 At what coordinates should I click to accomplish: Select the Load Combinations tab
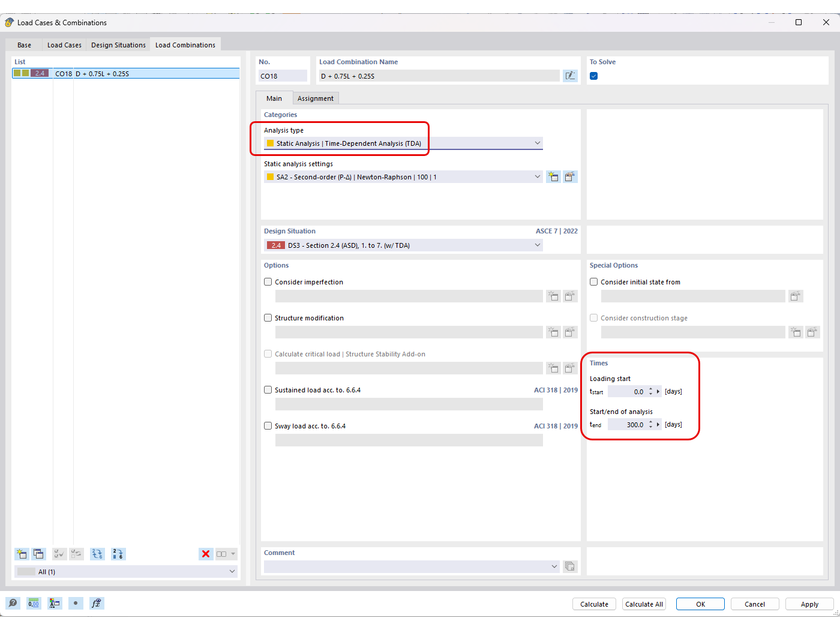point(185,45)
